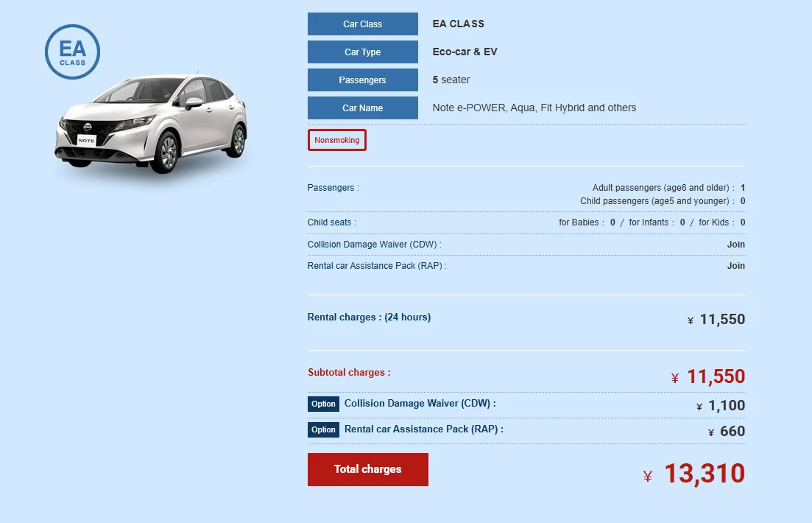
Task: Click the Option badge beside Rental car Assistance Pack
Action: coord(324,429)
